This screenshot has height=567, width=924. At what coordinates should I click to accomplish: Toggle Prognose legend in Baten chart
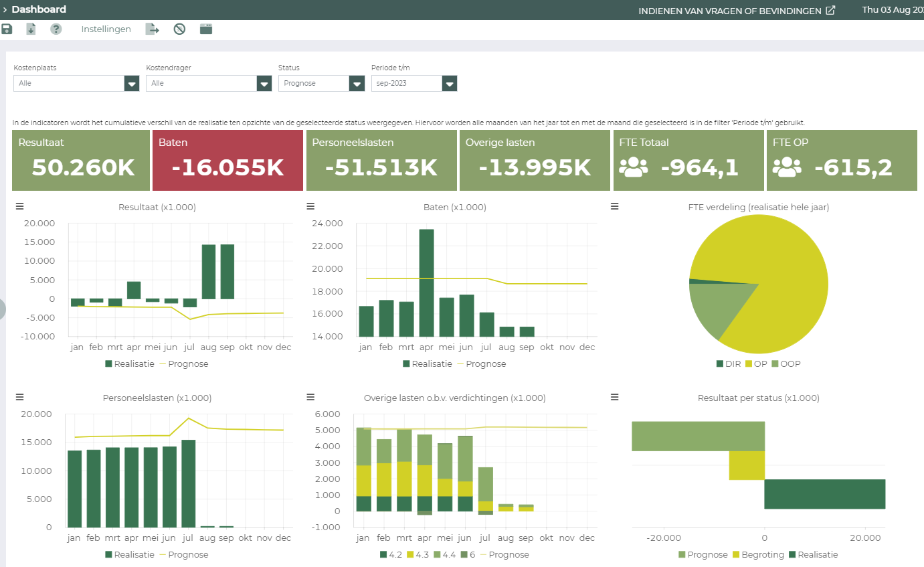click(485, 364)
